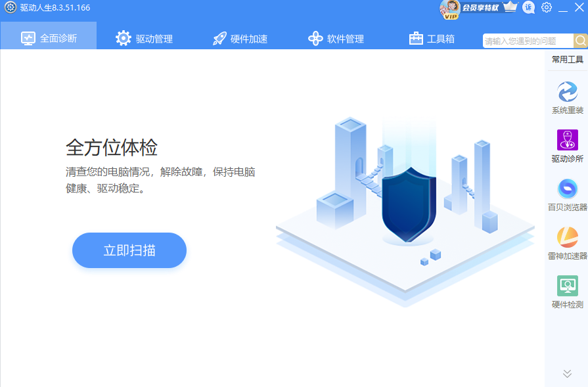Screen dimensions: 588x387
Task: Expand more tools with the bottom chevron
Action: pos(567,373)
